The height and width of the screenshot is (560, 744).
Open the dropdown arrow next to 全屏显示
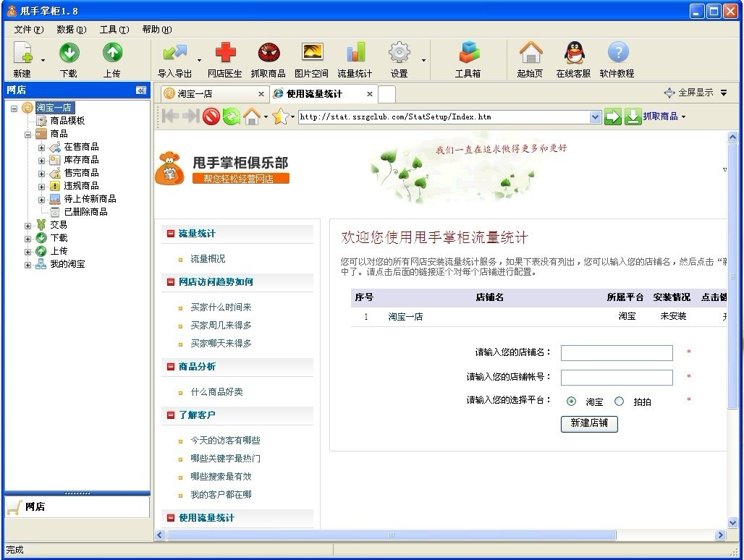pyautogui.click(x=724, y=93)
